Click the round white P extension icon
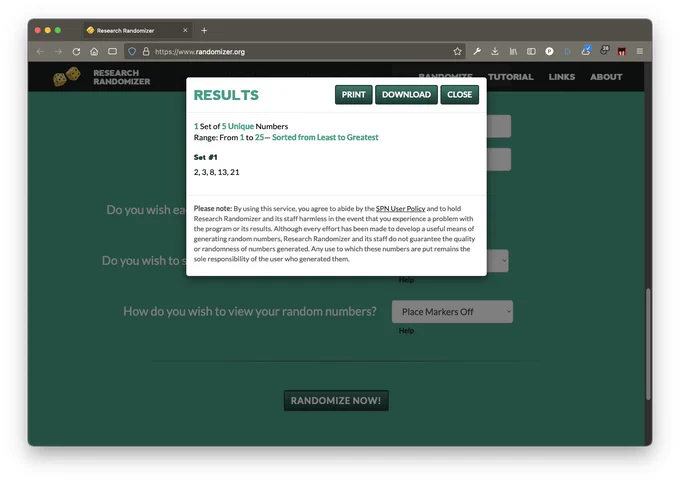The width and height of the screenshot is (680, 483). click(x=549, y=51)
